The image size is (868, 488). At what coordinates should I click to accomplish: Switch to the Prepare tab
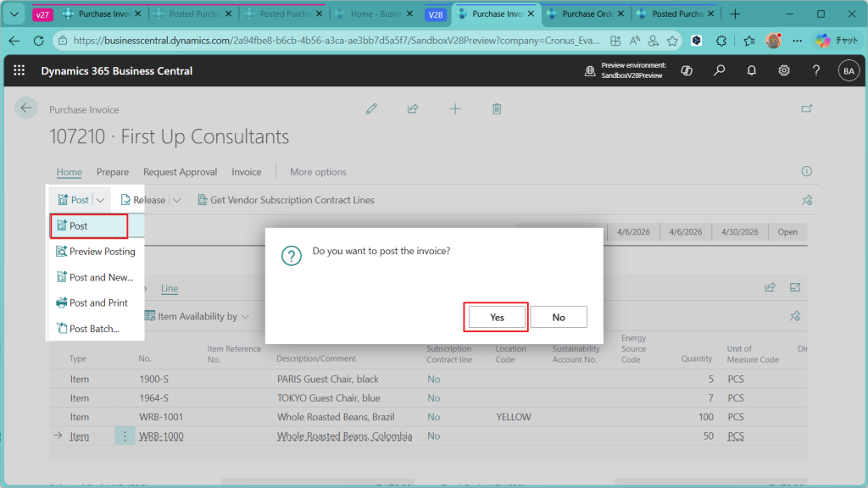113,172
